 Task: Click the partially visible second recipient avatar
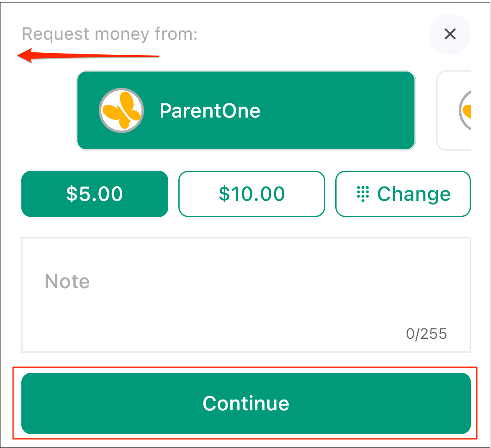pos(465,110)
